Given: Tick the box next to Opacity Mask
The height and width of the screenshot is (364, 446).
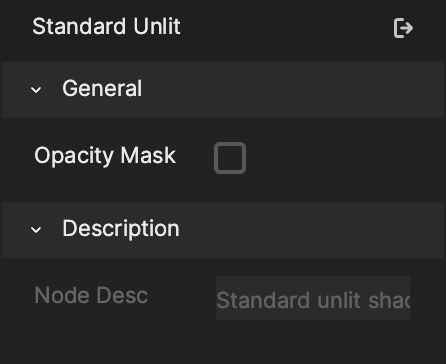Looking at the screenshot, I should (230, 158).
